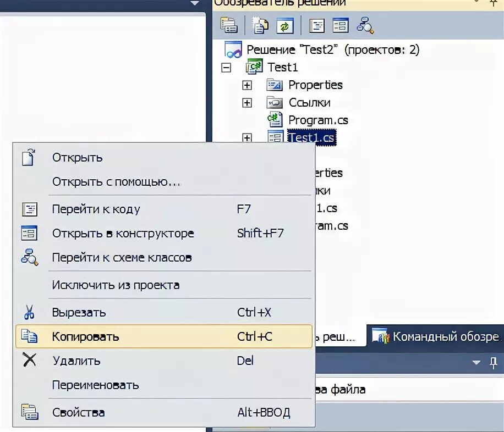Select Перейти к схеме классов menu item

(x=163, y=257)
